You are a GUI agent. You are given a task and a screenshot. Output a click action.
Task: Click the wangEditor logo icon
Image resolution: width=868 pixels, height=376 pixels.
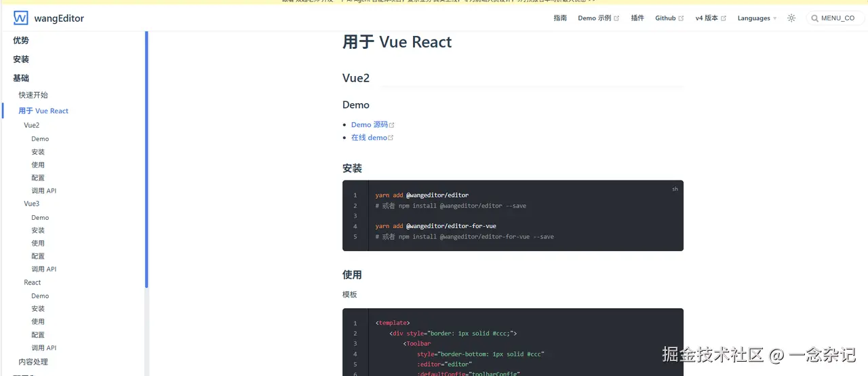coord(21,18)
